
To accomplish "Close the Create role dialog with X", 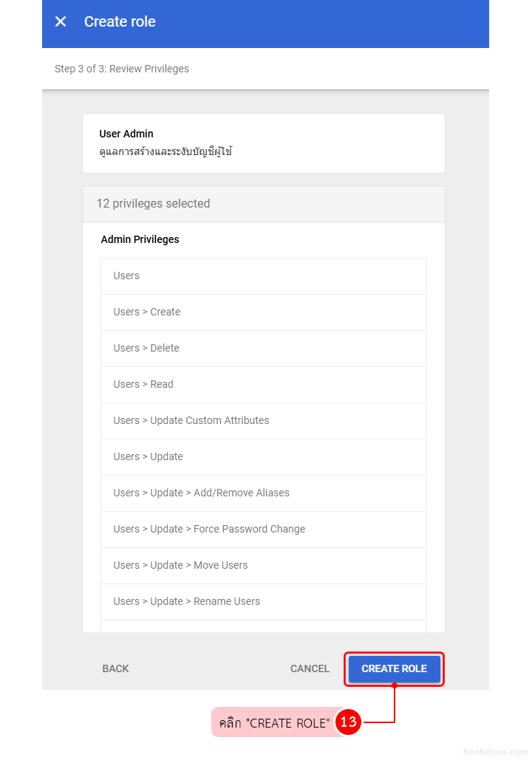I will 61,21.
